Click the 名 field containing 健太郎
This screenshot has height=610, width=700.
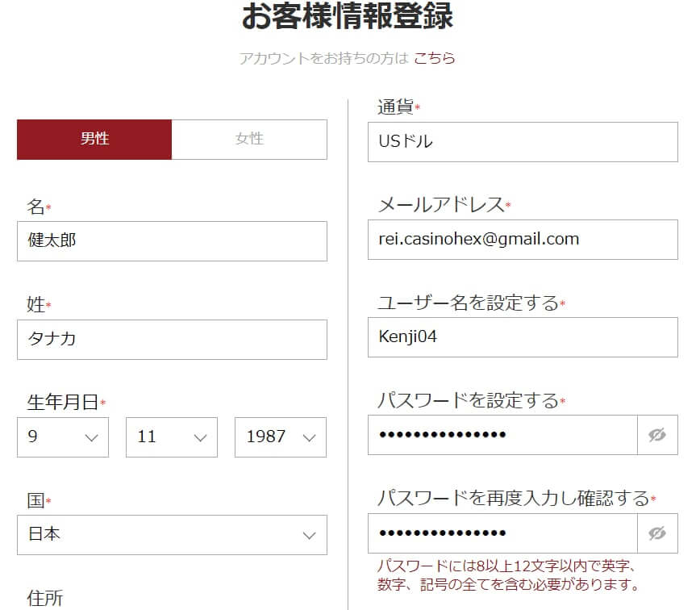coord(172,241)
